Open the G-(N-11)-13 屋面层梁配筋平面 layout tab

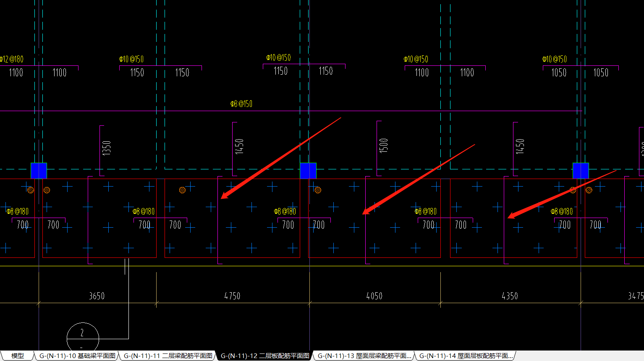tap(364, 356)
